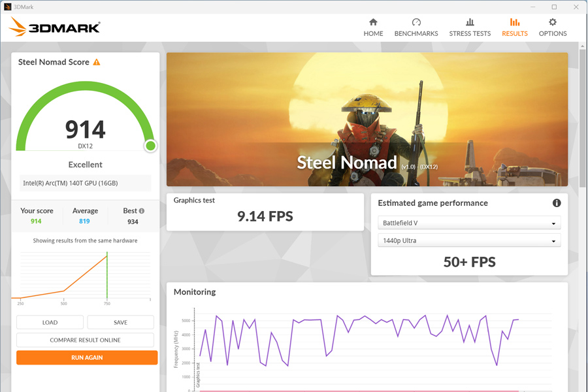Image resolution: width=588 pixels, height=392 pixels.
Task: Expand the 1440p Ultra resolution dropdown
Action: tap(469, 240)
